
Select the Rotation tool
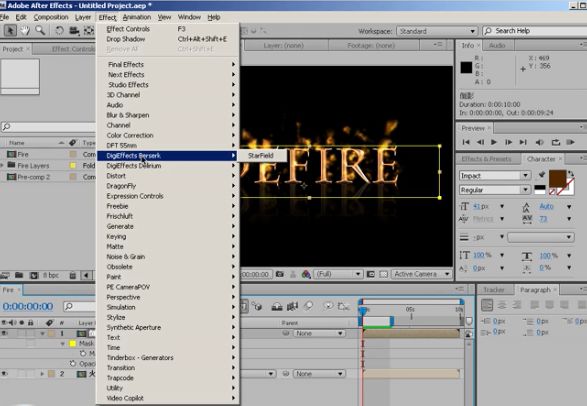point(59,31)
